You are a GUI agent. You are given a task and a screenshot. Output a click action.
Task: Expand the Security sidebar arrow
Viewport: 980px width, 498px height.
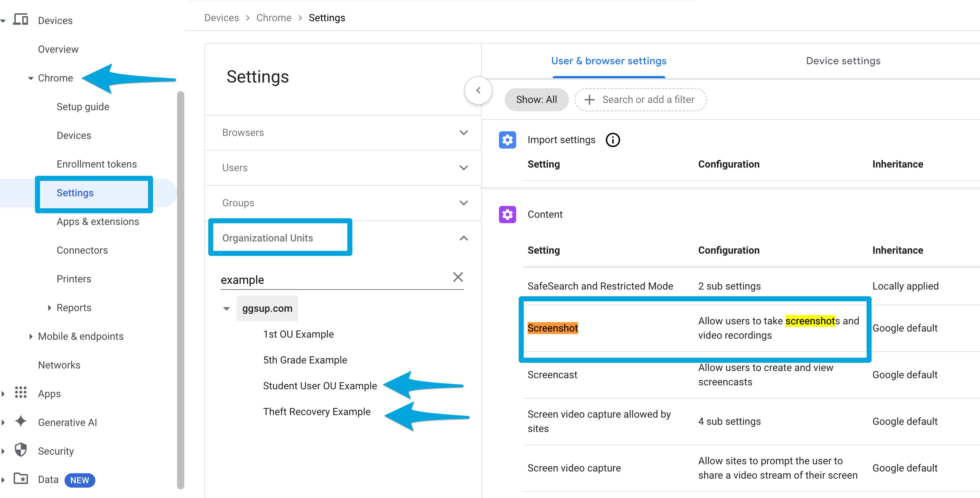pos(3,451)
